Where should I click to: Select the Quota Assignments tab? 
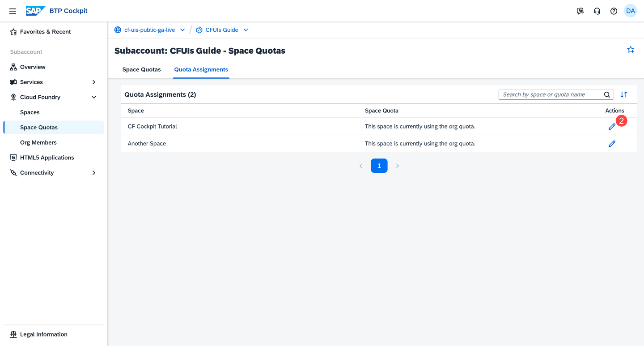coord(201,69)
